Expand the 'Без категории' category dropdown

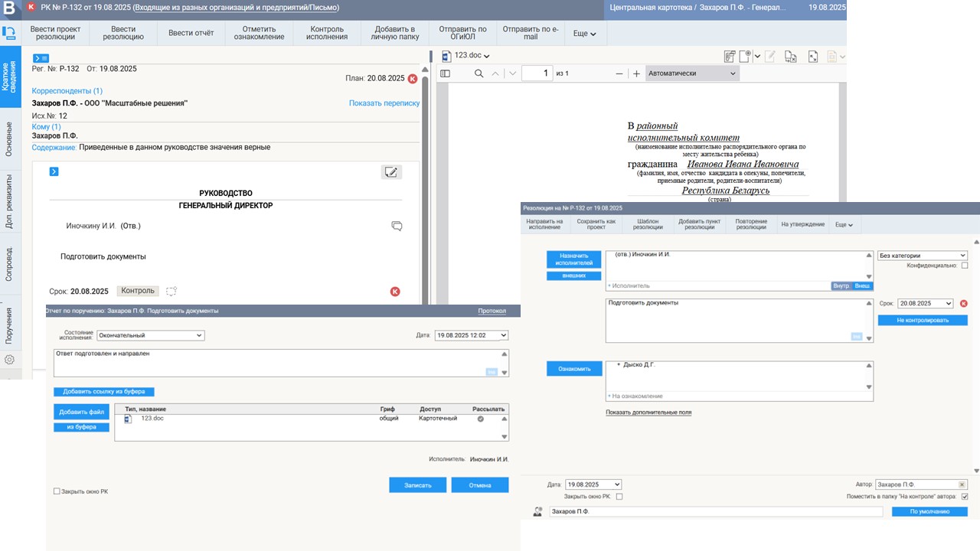922,256
